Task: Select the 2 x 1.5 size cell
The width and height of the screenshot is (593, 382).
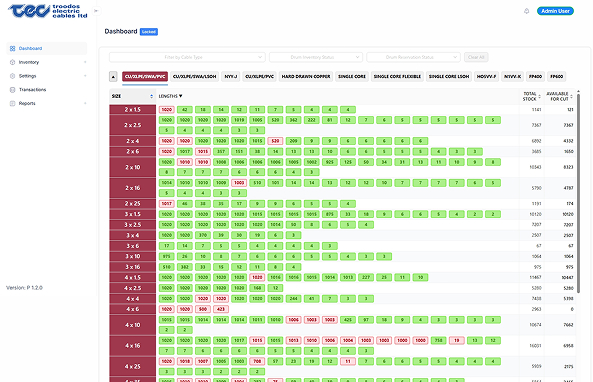Action: pos(133,110)
